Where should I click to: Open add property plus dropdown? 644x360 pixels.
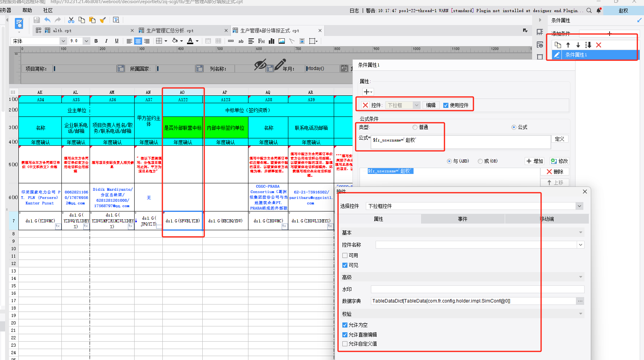point(368,92)
